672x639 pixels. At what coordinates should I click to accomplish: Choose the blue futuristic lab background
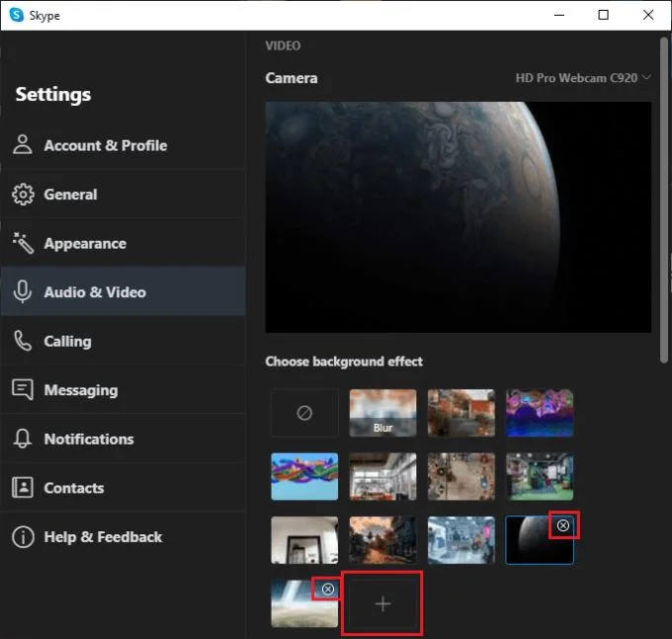click(x=462, y=540)
